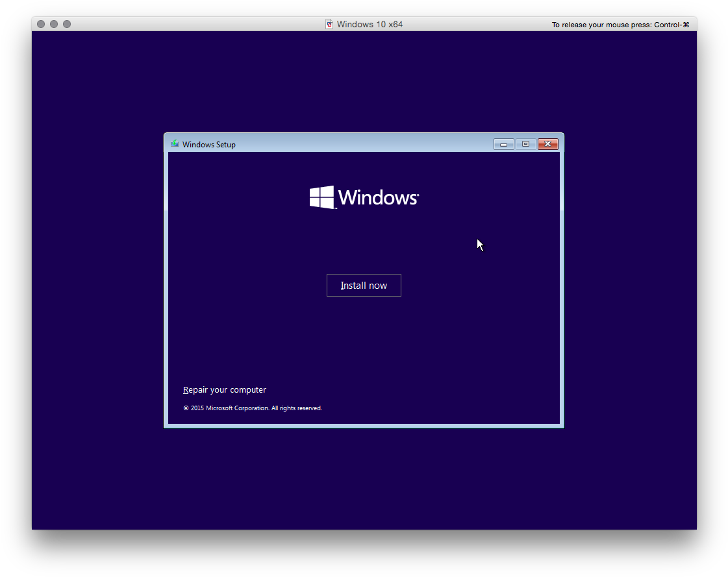Minimize the Windows Setup window
This screenshot has height=577, width=728.
[503, 144]
